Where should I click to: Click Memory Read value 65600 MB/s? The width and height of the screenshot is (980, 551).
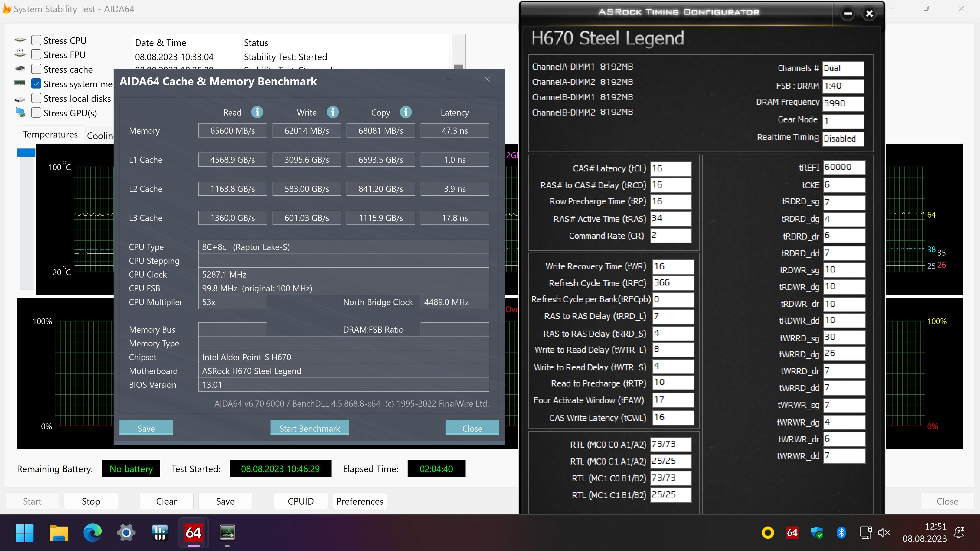pos(232,130)
